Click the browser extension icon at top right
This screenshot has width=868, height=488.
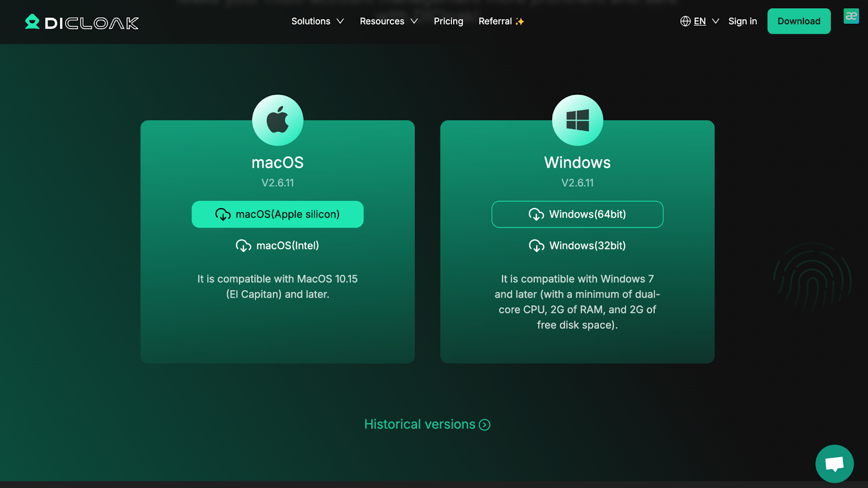[851, 16]
